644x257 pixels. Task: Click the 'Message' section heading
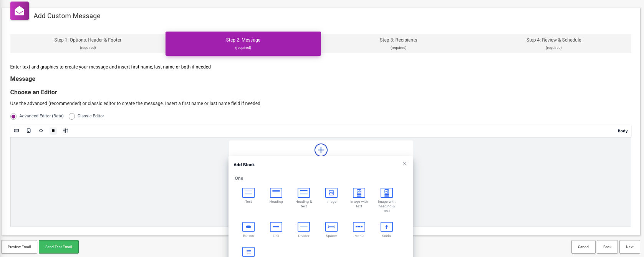coord(23,79)
